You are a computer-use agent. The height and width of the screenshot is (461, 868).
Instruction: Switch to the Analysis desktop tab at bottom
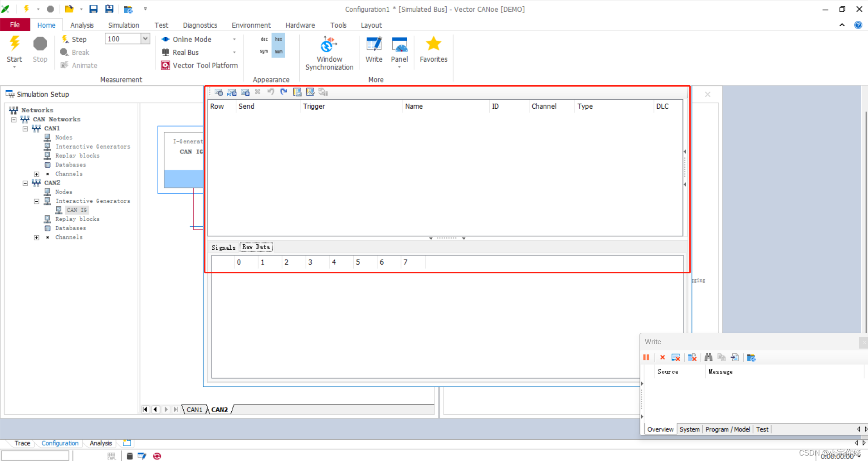[101, 443]
